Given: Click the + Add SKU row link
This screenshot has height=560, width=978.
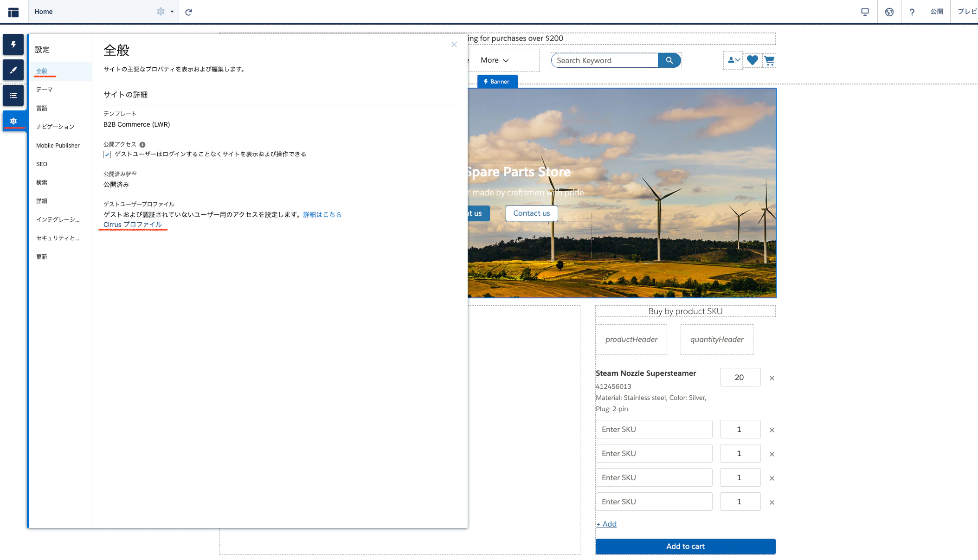Looking at the screenshot, I should point(607,524).
